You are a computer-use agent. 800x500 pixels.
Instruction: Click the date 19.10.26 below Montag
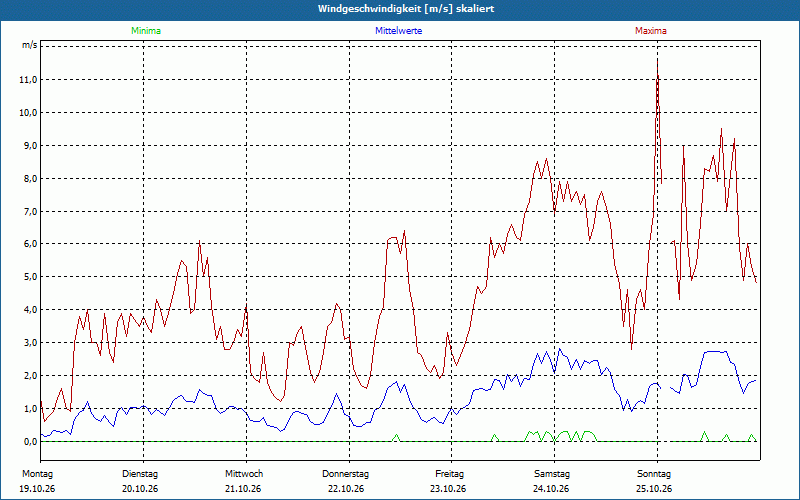point(37,489)
